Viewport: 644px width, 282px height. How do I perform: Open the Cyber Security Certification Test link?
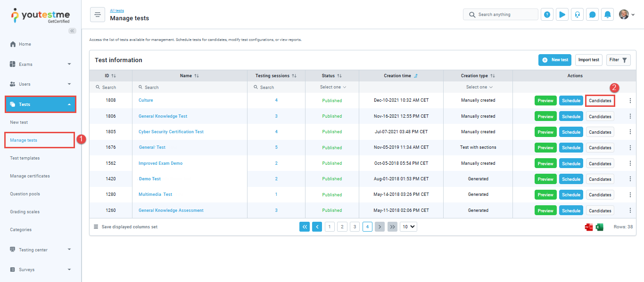171,132
